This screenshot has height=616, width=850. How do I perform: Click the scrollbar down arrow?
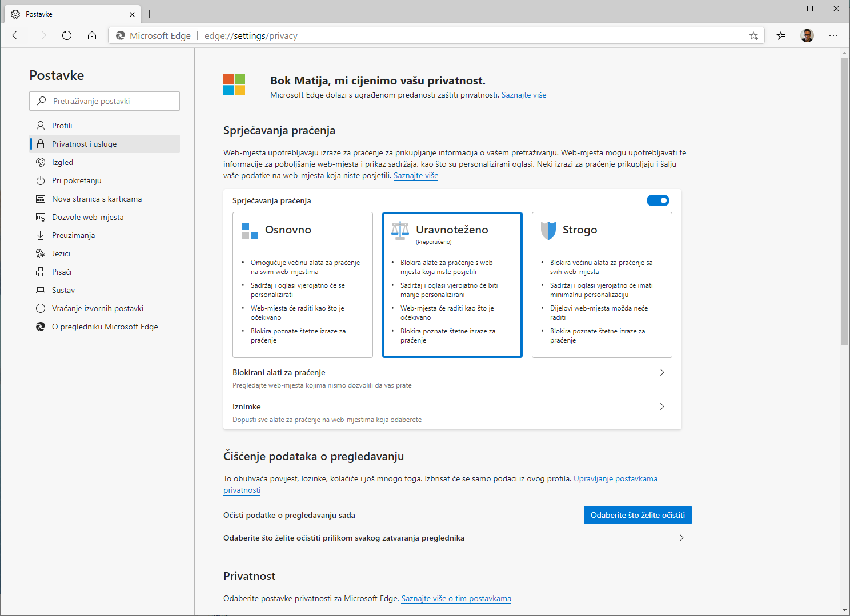point(844,610)
